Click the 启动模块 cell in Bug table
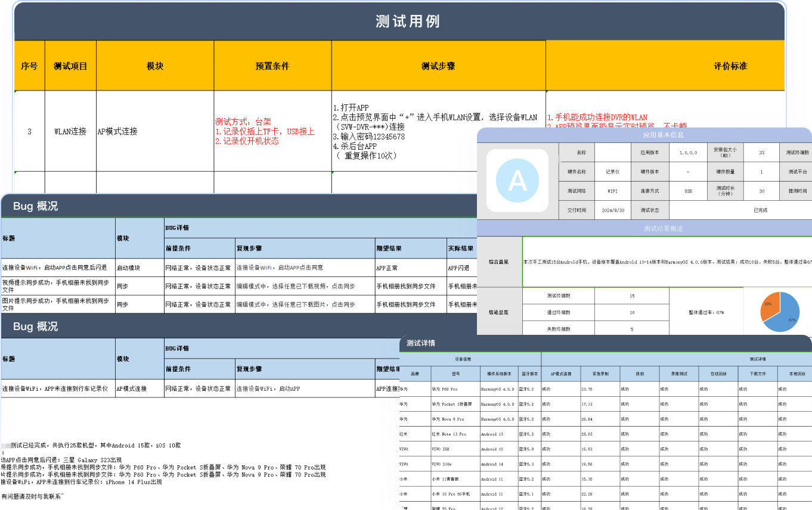812x510 pixels. 140,268
